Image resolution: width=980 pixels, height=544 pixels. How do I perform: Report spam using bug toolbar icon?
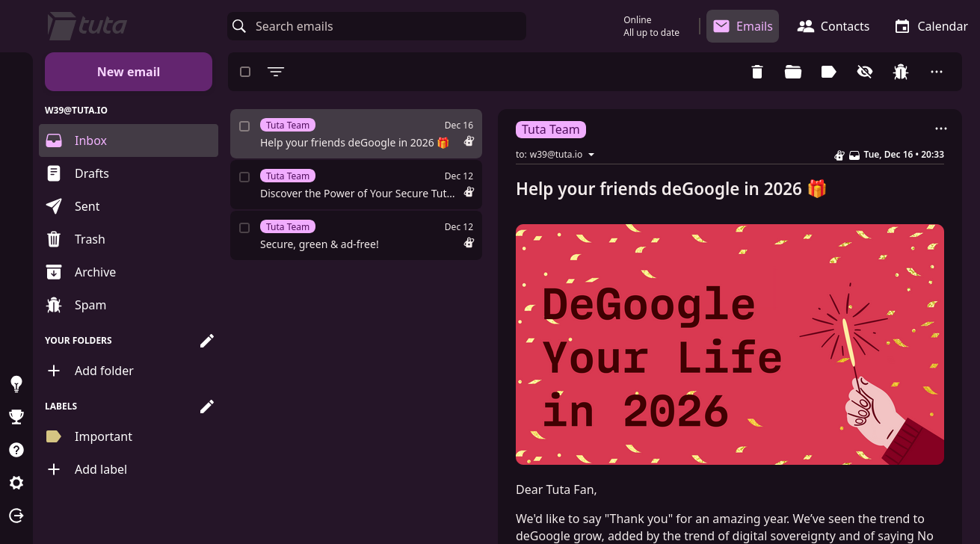click(x=901, y=72)
